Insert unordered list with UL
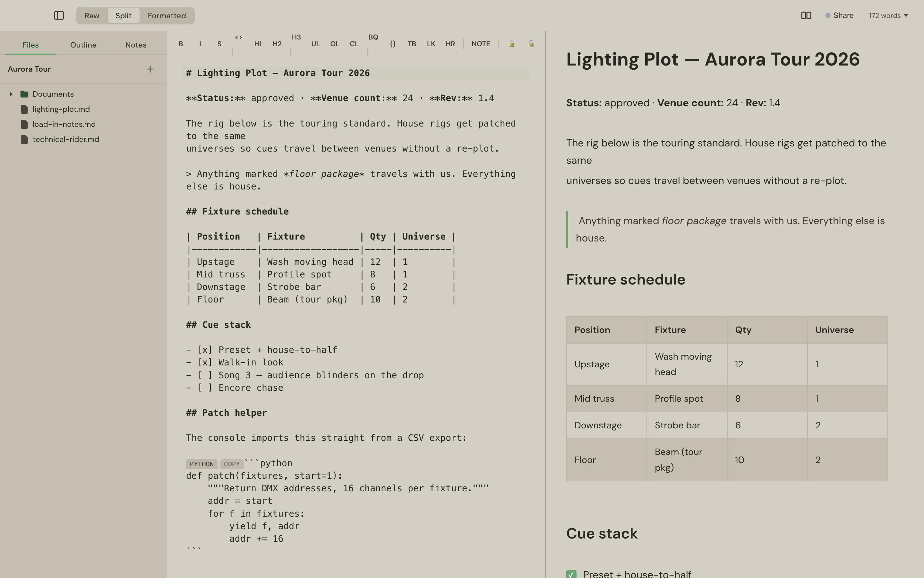This screenshot has width=924, height=578. 315,44
